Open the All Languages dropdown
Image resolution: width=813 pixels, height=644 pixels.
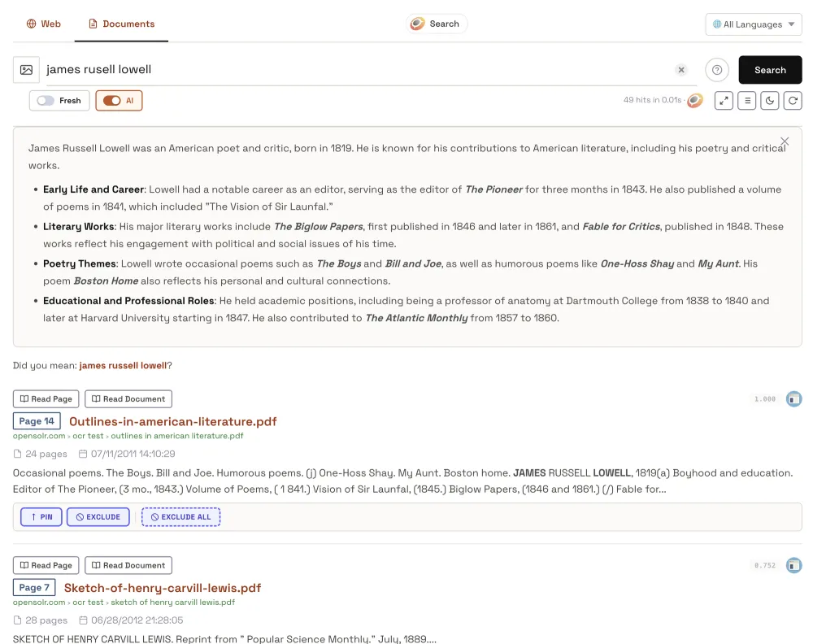pyautogui.click(x=754, y=24)
